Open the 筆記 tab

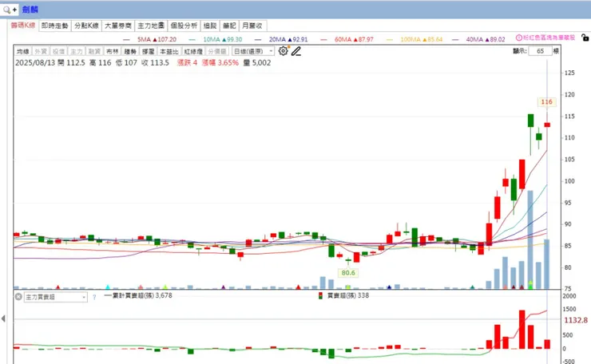click(x=229, y=26)
